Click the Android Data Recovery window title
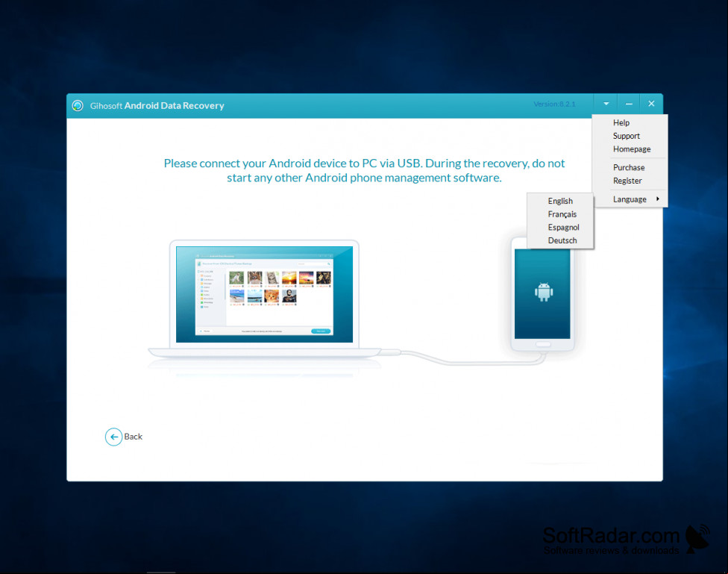 point(157,105)
